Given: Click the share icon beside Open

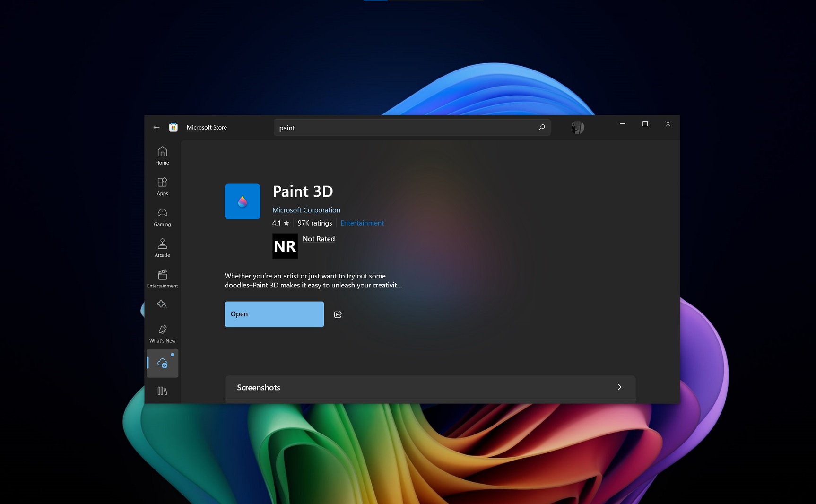Looking at the screenshot, I should [x=338, y=314].
